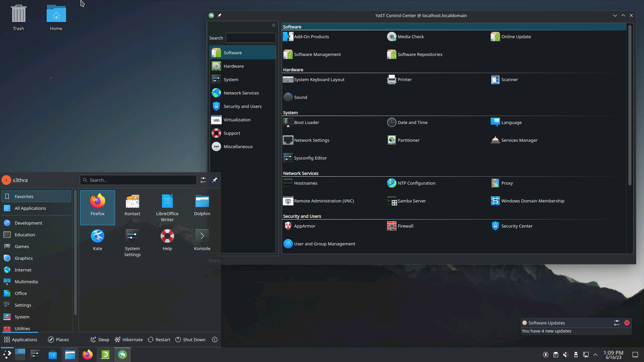Select the Boot Loader settings
This screenshot has width=644, height=362.
coord(307,122)
